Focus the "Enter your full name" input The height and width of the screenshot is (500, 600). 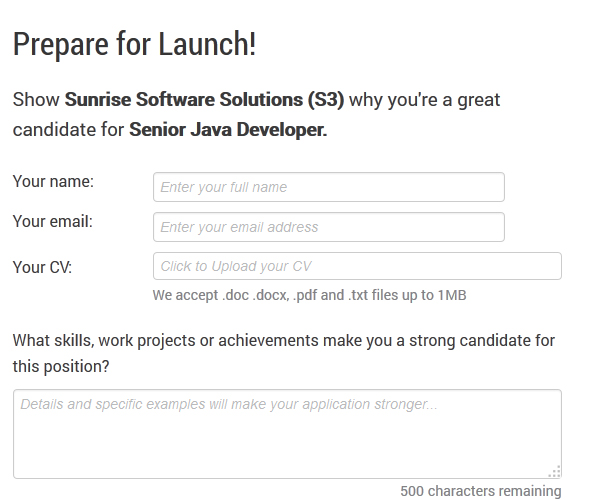click(x=328, y=187)
